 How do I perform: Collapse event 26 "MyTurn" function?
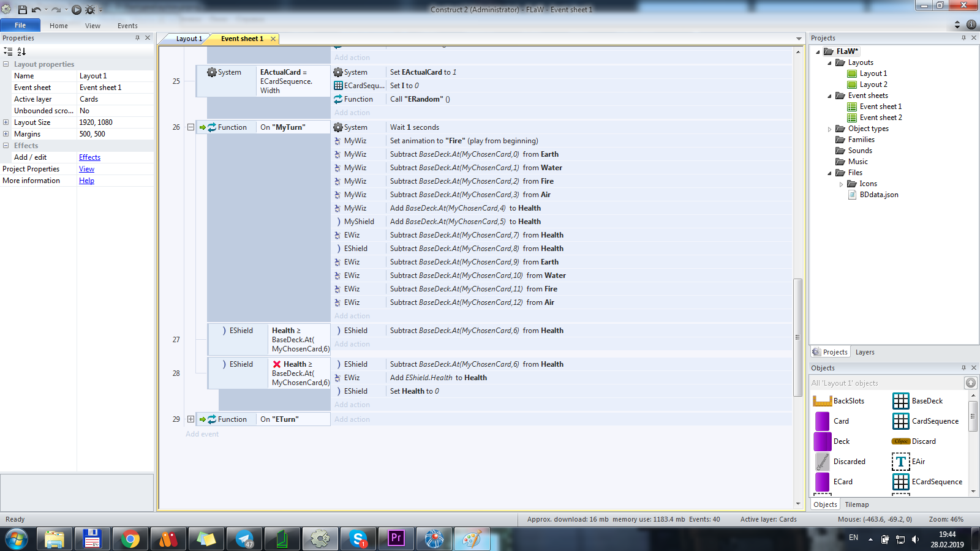pos(190,127)
